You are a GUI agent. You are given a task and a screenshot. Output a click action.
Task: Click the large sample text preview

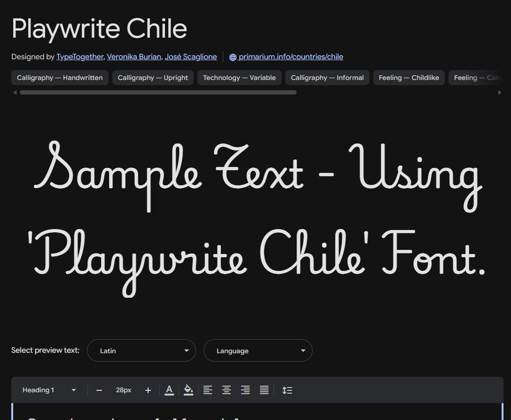pyautogui.click(x=258, y=219)
